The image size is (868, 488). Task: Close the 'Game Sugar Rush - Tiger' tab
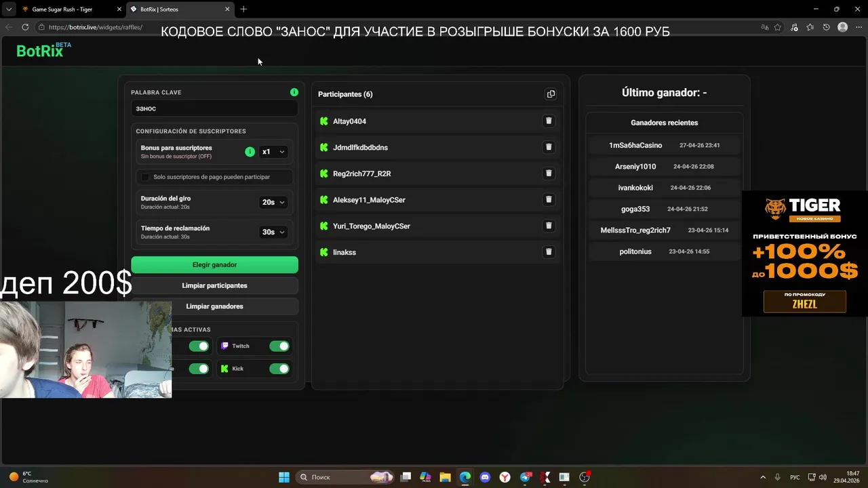(119, 9)
